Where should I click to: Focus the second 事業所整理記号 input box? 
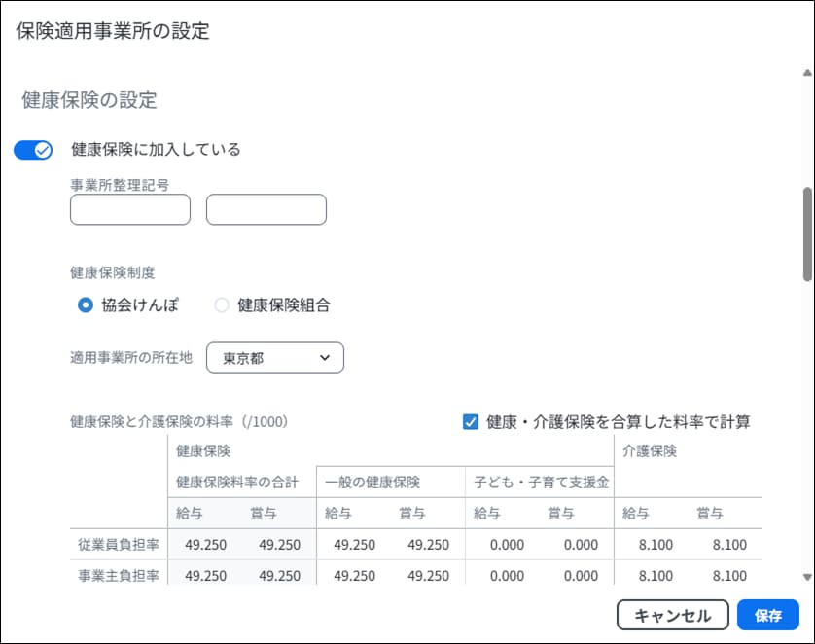pos(266,210)
